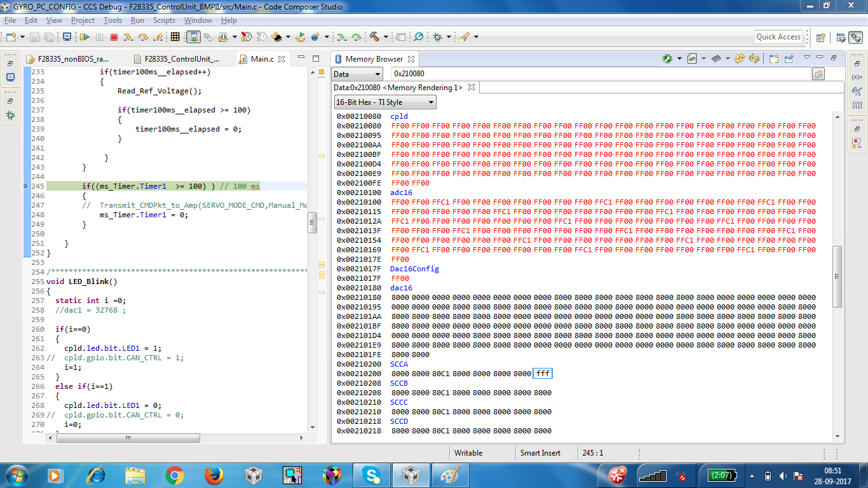Click the green Assembly Step Into icon
The image size is (868, 488).
342,37
